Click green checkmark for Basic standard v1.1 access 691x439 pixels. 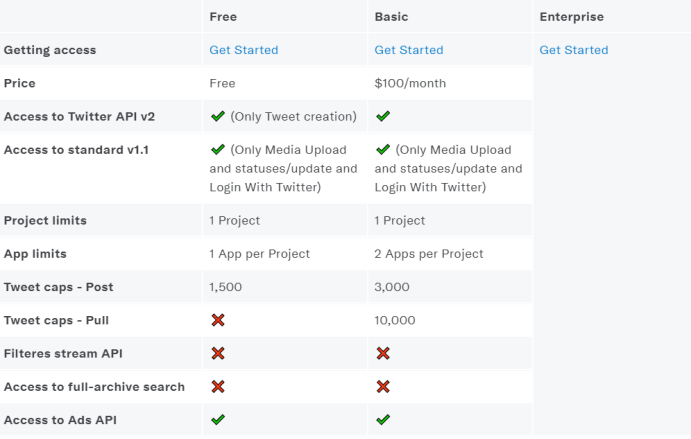(x=382, y=150)
